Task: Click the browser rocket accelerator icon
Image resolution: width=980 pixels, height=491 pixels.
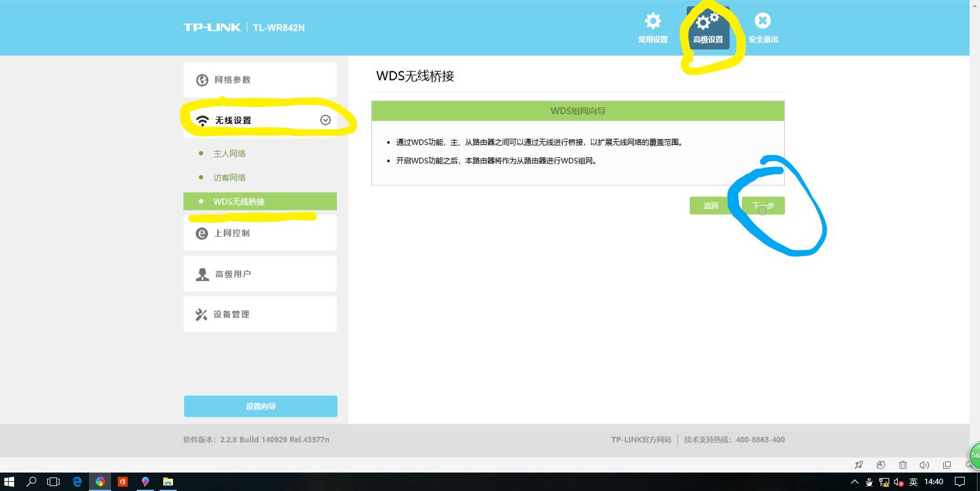Action: coord(859,465)
